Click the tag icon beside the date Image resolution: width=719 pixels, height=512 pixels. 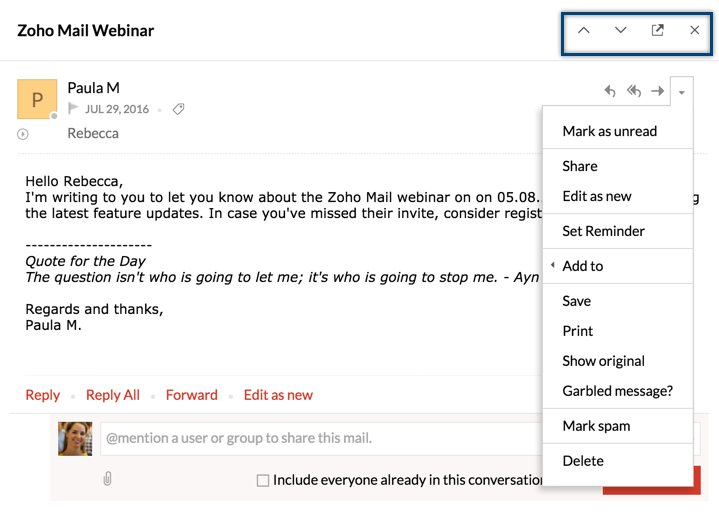point(179,109)
